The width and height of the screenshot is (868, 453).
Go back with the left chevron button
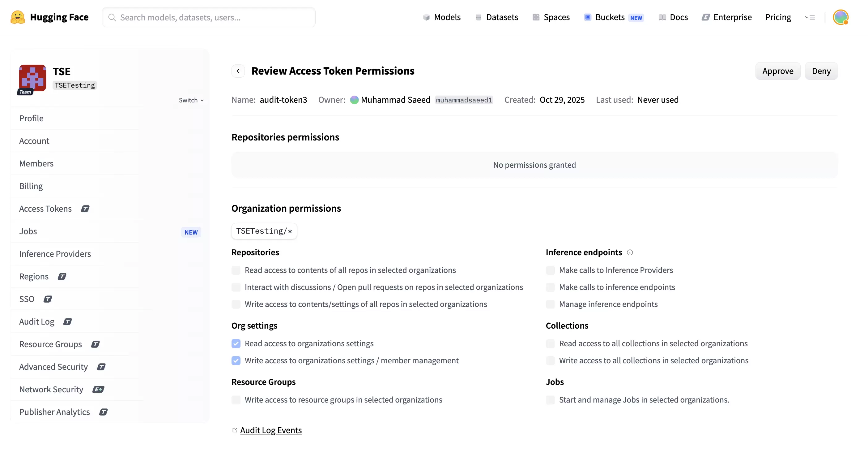tap(238, 71)
